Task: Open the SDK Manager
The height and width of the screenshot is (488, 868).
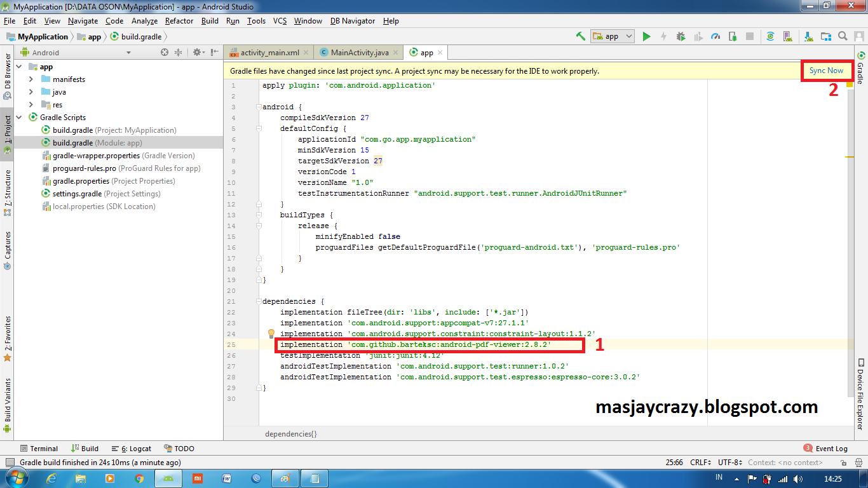Action: point(808,36)
